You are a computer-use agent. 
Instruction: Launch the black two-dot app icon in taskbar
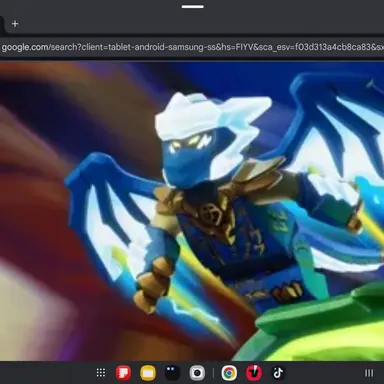[173, 373]
